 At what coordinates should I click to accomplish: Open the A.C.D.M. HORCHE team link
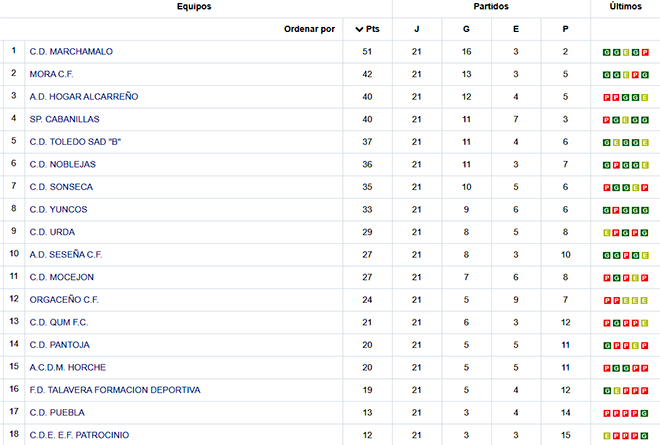pos(68,367)
